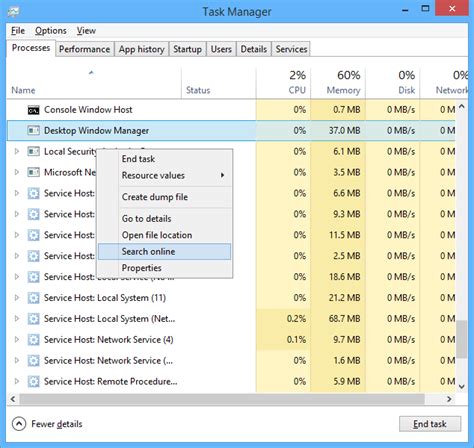Choose Search online in context menu
Screen dimensions: 474x448
[165, 251]
